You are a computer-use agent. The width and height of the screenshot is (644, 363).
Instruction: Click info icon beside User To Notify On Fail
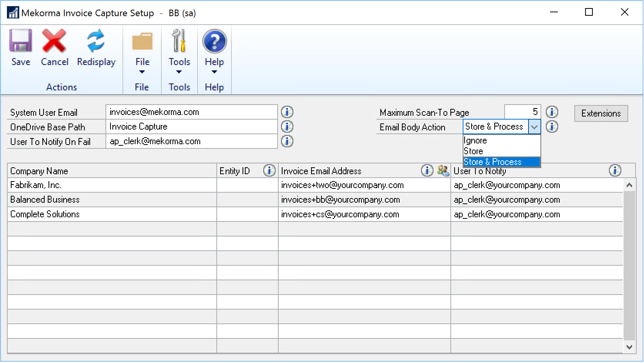287,141
